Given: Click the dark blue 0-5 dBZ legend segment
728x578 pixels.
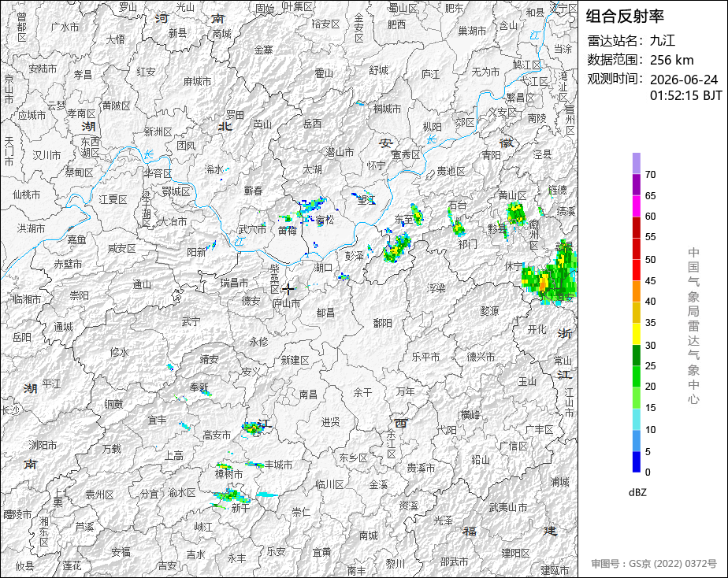Looking at the screenshot, I should 636,461.
